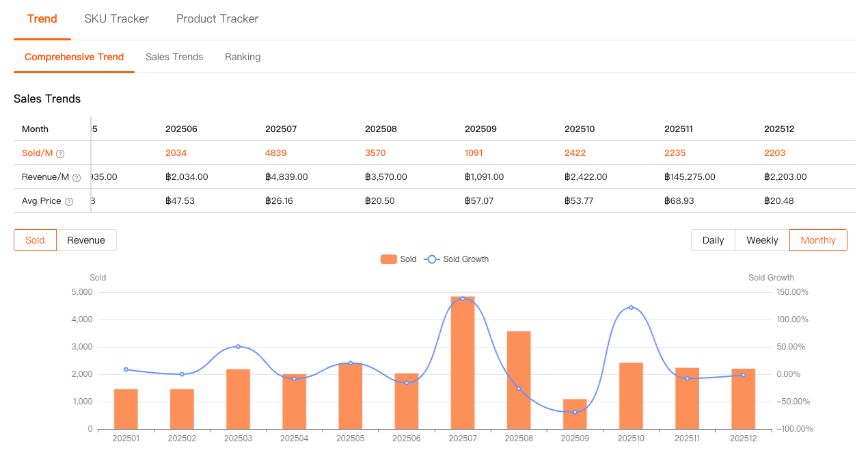Click help icon next to Sold/M
The width and height of the screenshot is (868, 457).
[x=60, y=154]
